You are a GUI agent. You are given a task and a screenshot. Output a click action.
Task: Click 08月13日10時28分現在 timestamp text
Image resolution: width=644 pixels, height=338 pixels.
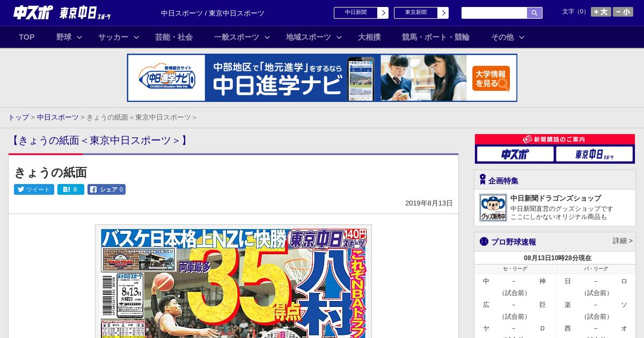pos(558,258)
